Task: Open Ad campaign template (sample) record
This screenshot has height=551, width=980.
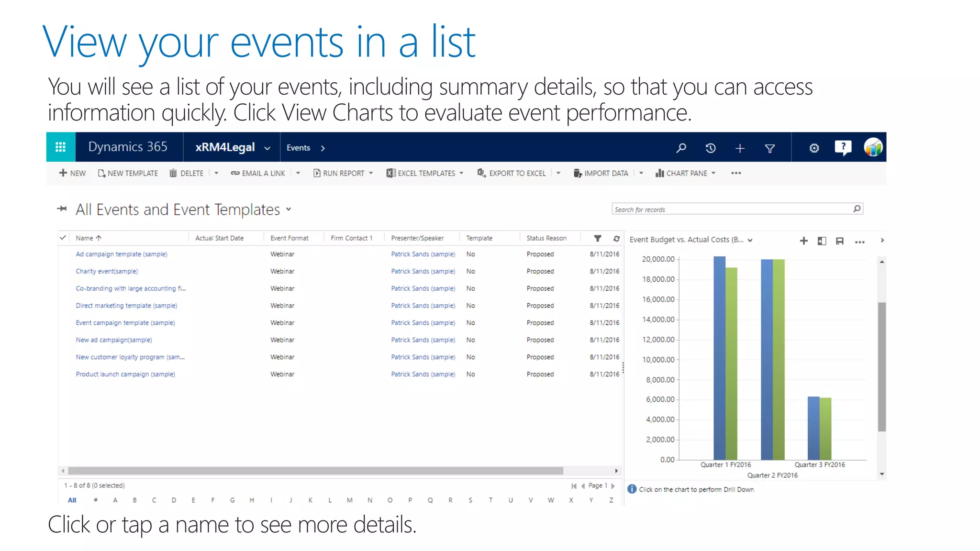Action: (122, 254)
